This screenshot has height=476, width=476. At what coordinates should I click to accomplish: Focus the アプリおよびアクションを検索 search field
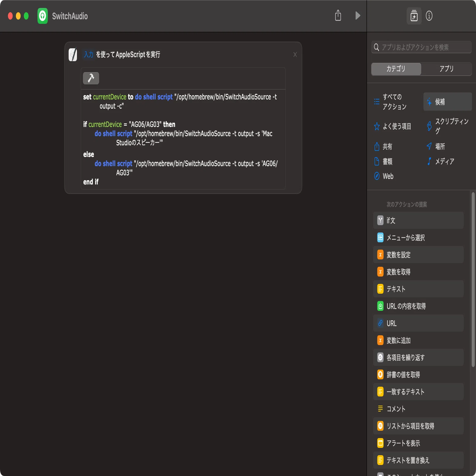tap(421, 47)
